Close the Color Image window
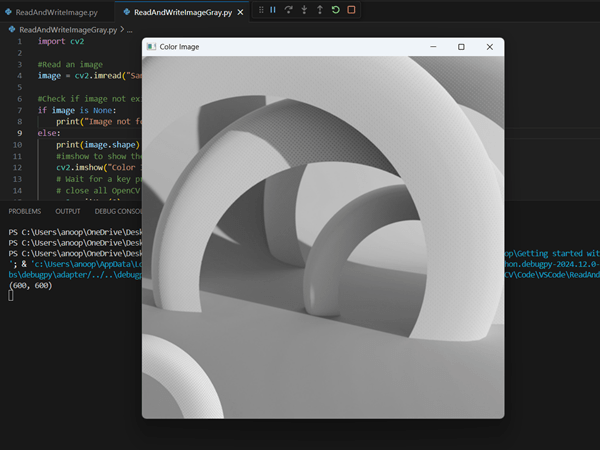 pyautogui.click(x=490, y=47)
